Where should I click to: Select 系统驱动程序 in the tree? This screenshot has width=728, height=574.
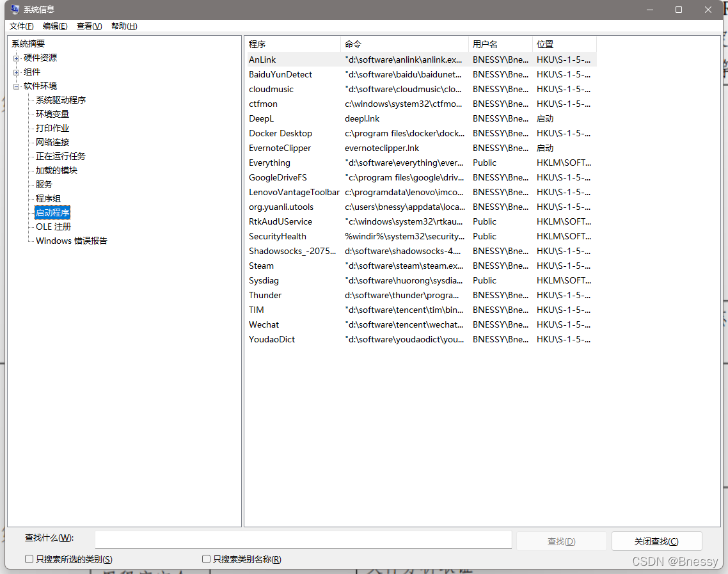[61, 100]
